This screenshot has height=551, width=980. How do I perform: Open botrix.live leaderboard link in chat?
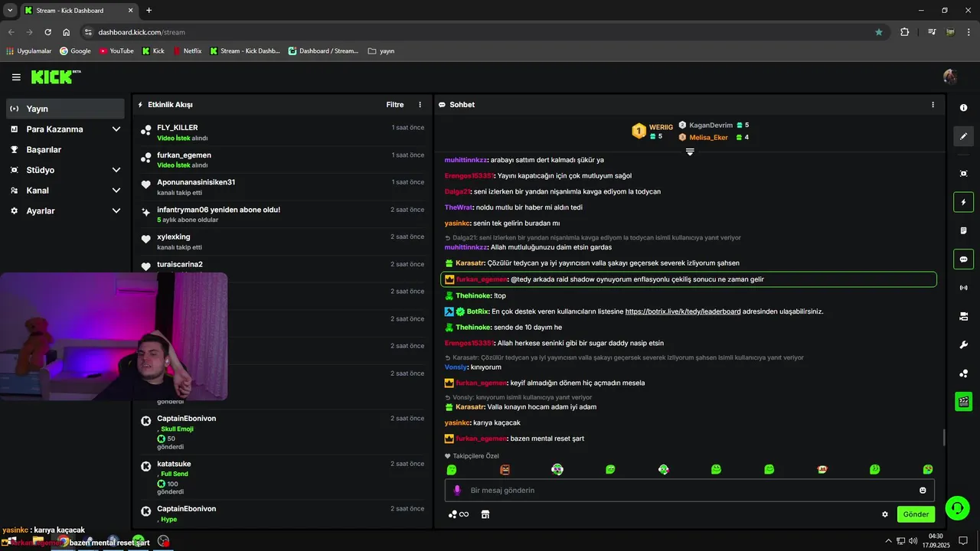(x=683, y=311)
